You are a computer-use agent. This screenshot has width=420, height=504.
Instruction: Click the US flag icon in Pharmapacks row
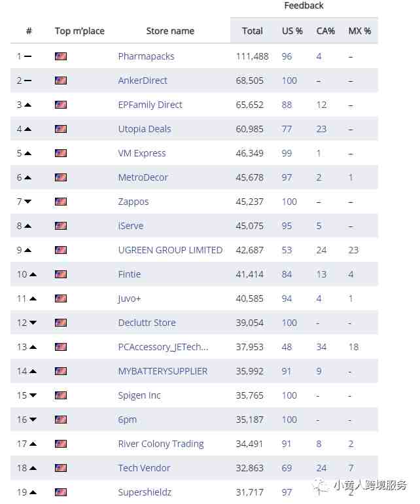(x=61, y=56)
